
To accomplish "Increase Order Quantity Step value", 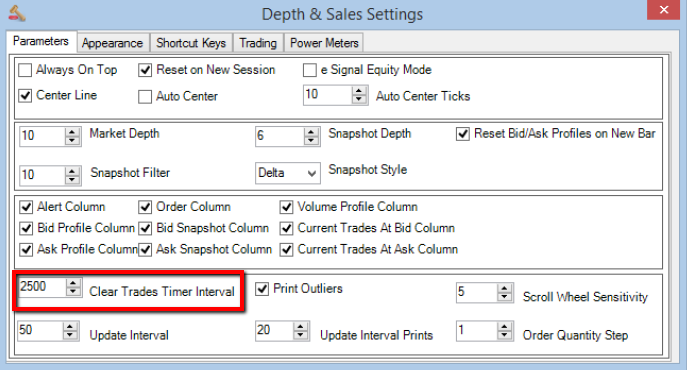I will pos(505,327).
